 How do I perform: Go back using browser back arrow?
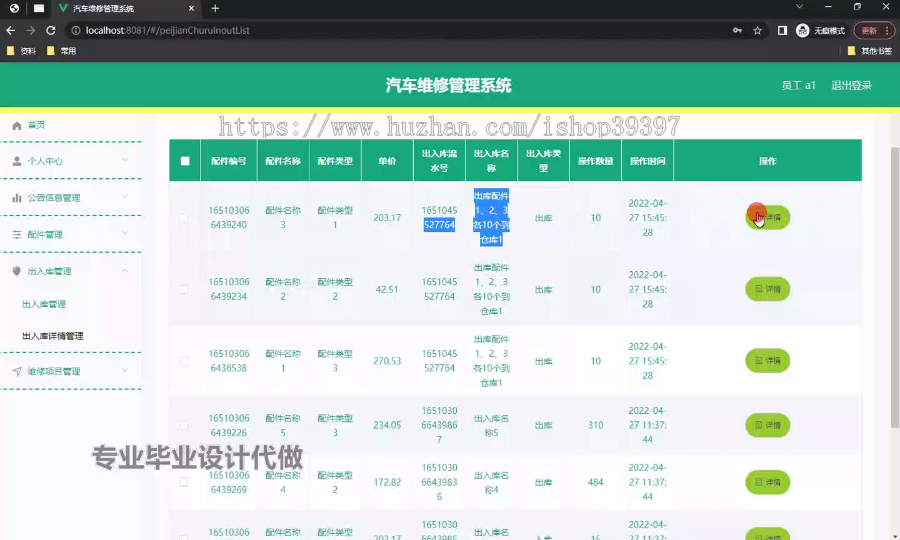[10, 30]
